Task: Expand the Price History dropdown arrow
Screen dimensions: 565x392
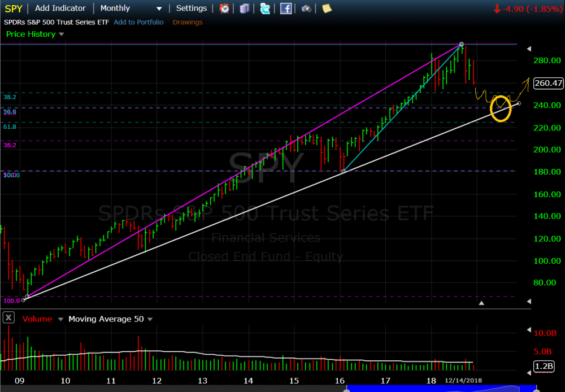Action: click(x=62, y=34)
